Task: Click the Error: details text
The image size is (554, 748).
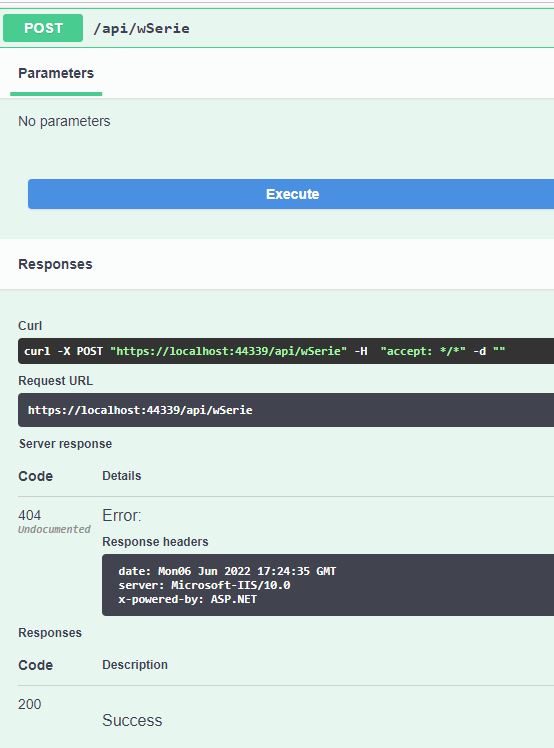Action: click(x=122, y=515)
